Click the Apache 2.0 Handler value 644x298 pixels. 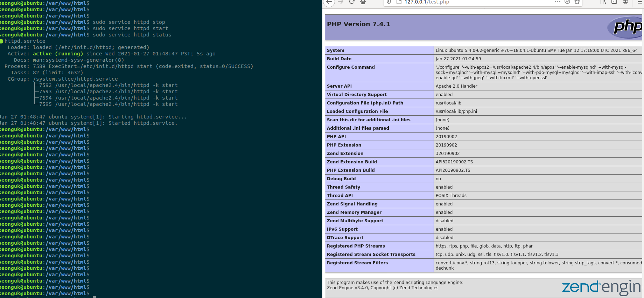456,86
